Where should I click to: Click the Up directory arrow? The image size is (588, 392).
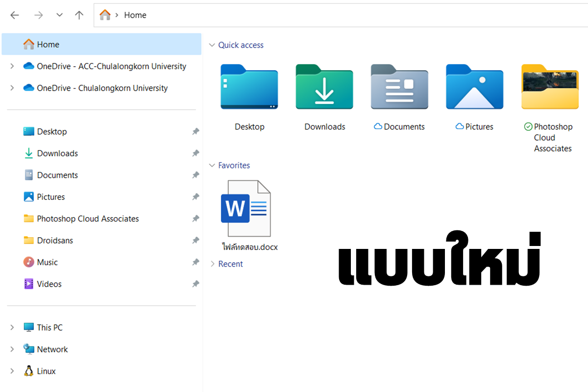click(79, 15)
